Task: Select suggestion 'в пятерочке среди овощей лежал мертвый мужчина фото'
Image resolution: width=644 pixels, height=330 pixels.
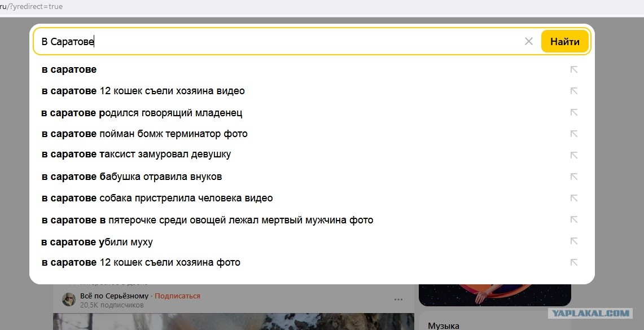Action: pos(207,221)
